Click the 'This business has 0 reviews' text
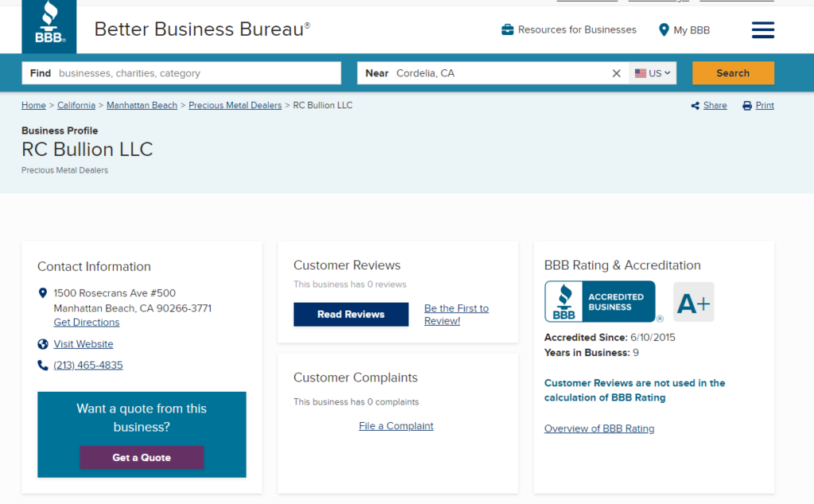The width and height of the screenshot is (814, 504). (x=350, y=285)
